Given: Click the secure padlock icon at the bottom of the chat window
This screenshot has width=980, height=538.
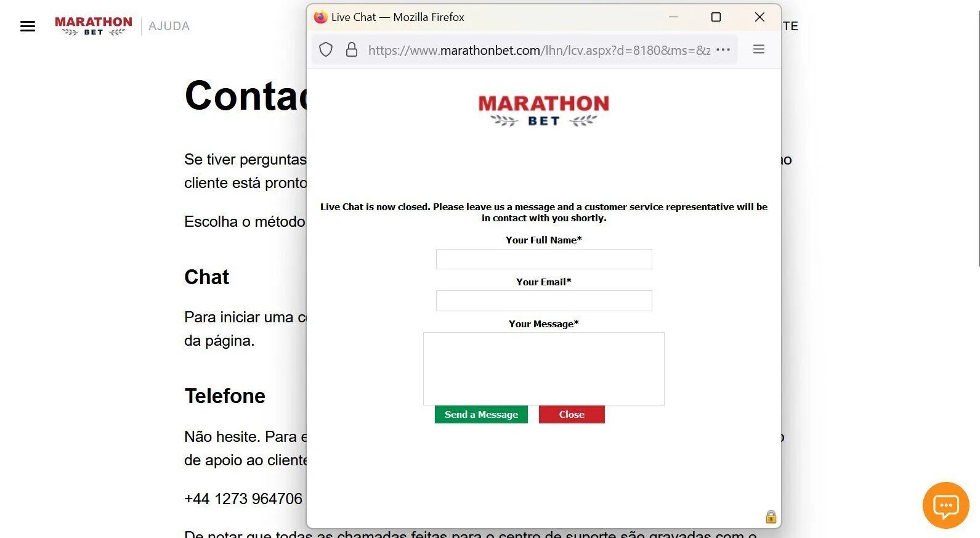Looking at the screenshot, I should click(x=771, y=516).
